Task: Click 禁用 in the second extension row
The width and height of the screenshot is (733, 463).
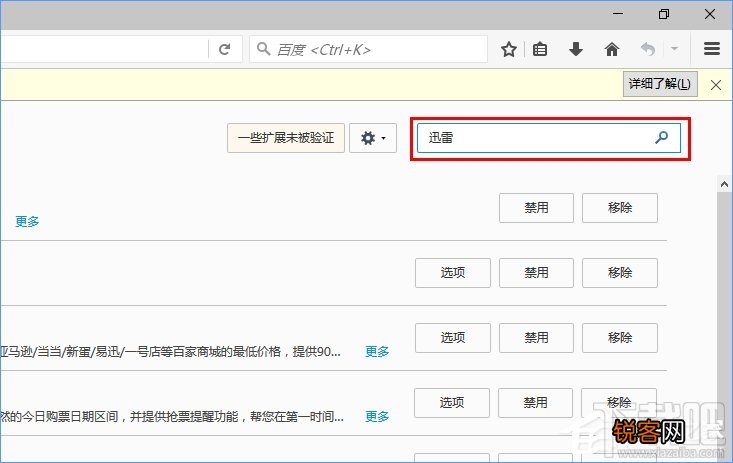Action: click(x=536, y=273)
